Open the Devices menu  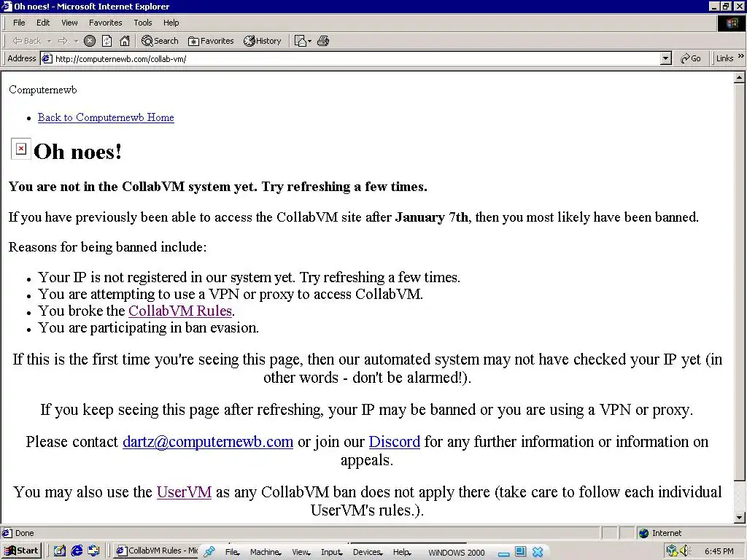368,552
